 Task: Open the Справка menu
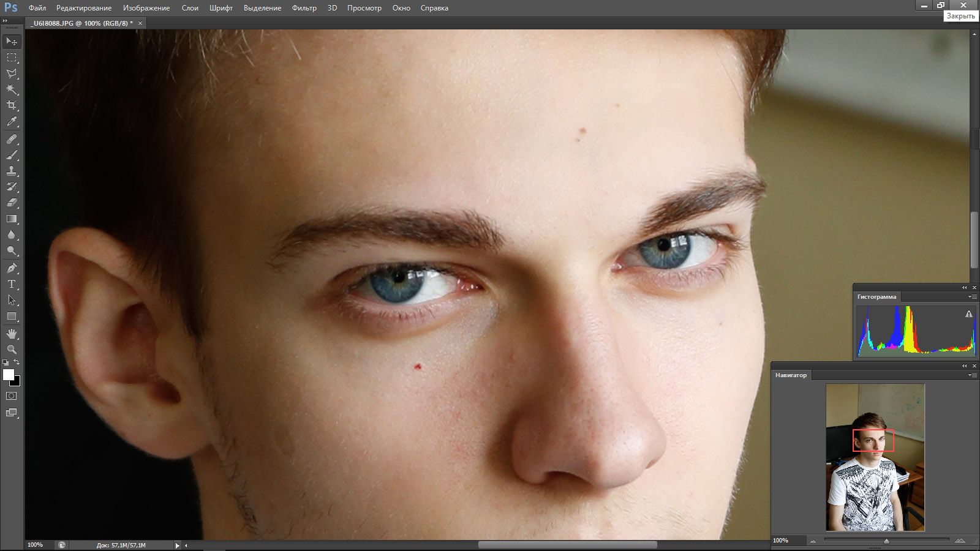434,8
